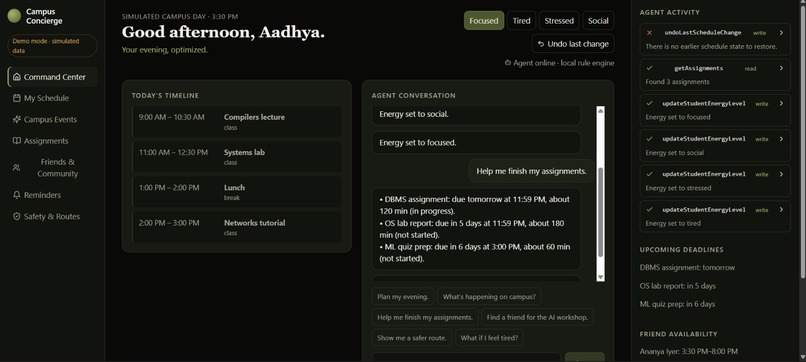Image resolution: width=806 pixels, height=362 pixels.
Task: Click 'What's happening on campus?' suggestion
Action: (x=489, y=297)
